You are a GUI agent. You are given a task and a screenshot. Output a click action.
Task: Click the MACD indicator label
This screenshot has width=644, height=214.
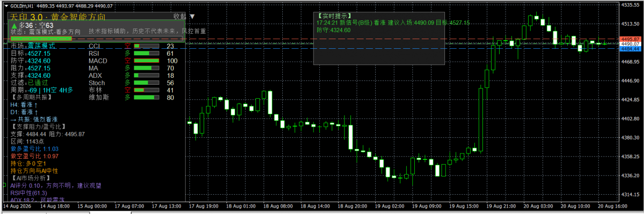pos(98,61)
